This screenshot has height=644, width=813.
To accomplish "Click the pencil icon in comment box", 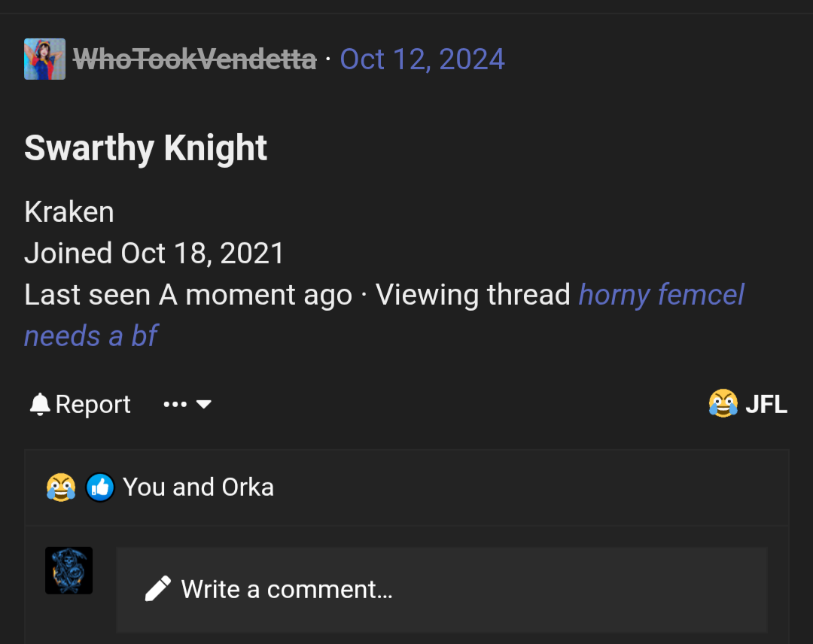I will pyautogui.click(x=157, y=588).
